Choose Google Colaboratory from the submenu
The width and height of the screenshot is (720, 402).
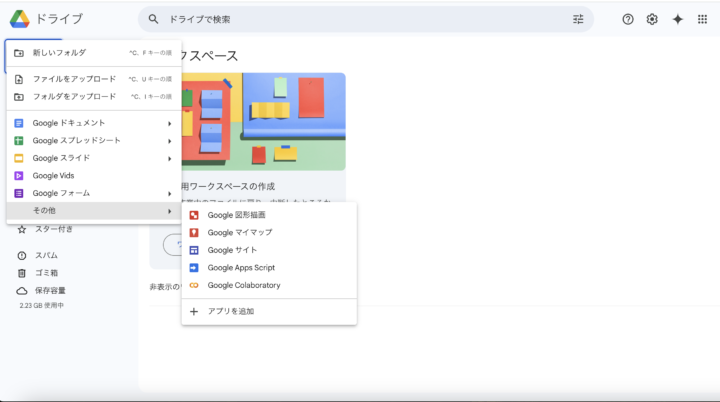click(x=269, y=285)
